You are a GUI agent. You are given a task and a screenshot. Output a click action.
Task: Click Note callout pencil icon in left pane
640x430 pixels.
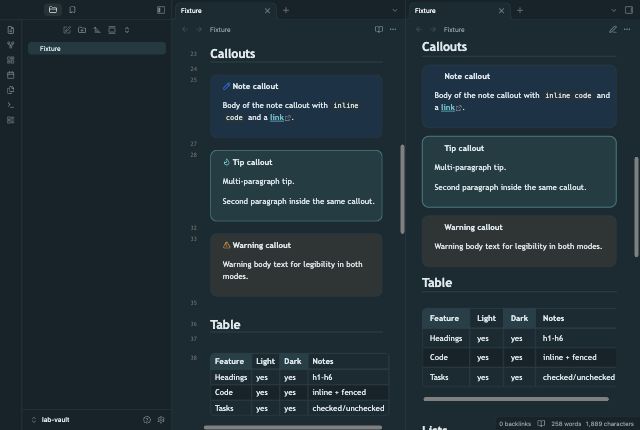tap(226, 86)
